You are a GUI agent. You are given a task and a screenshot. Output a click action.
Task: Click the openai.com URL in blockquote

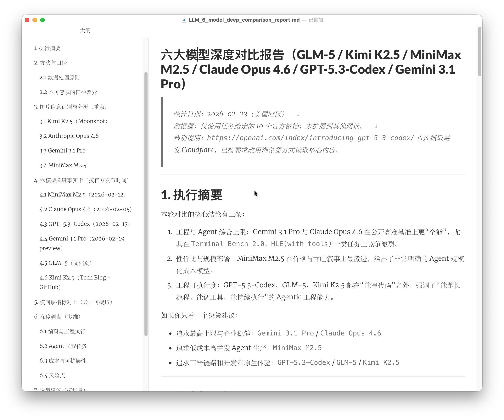tap(310, 138)
